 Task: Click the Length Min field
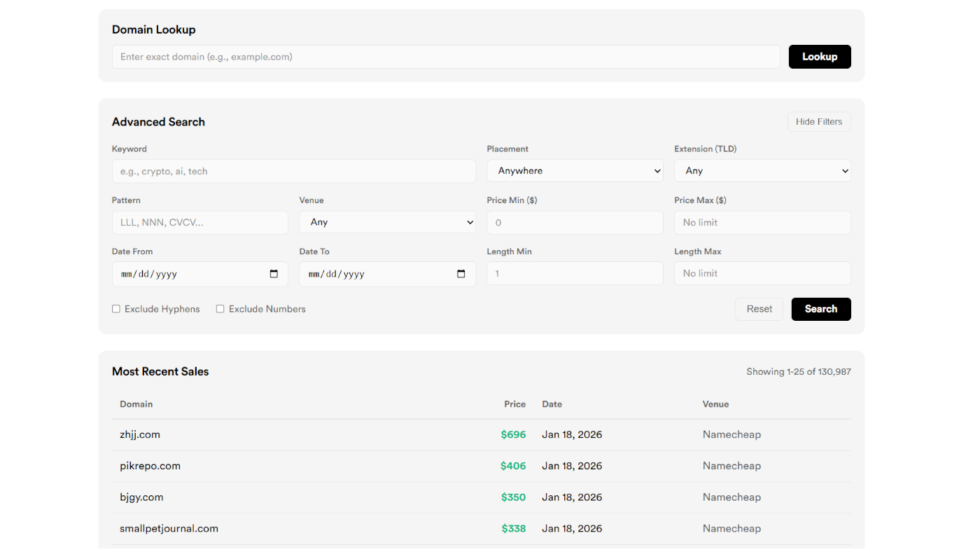click(x=575, y=273)
